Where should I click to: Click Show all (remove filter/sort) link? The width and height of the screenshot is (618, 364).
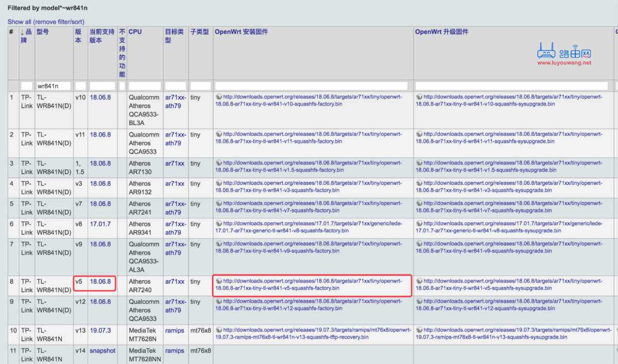(46, 22)
